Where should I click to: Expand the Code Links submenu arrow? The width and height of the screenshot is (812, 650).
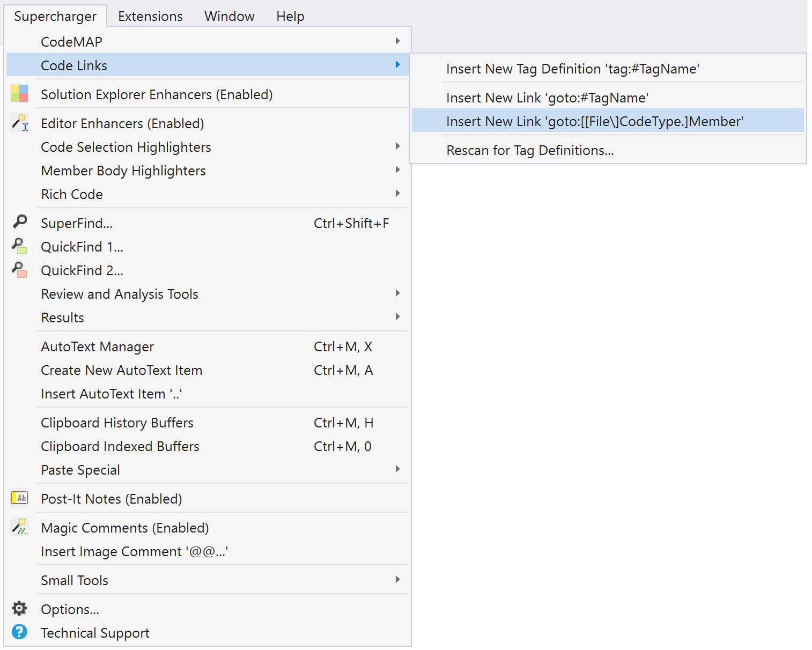pos(397,64)
